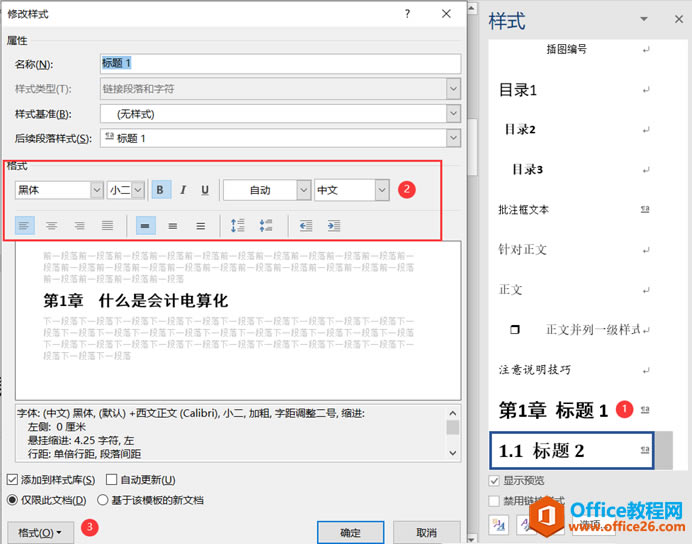Close the 修改样式 dialog
Viewport: 692px width, 544px height.
[446, 14]
